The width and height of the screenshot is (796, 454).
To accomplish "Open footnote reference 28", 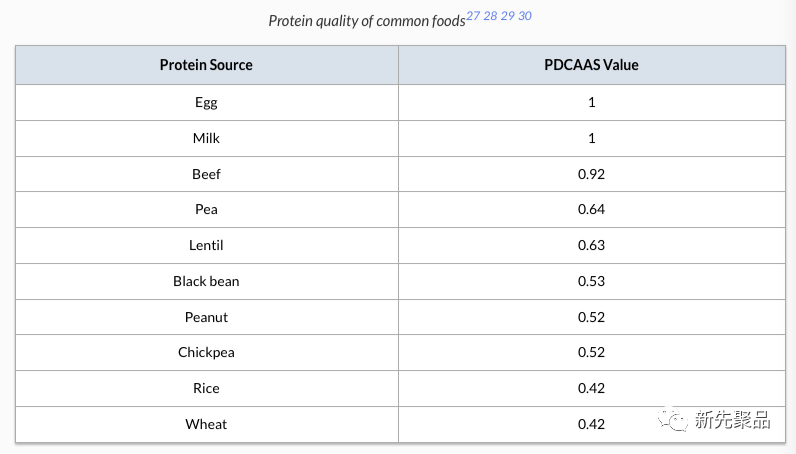I will point(491,16).
